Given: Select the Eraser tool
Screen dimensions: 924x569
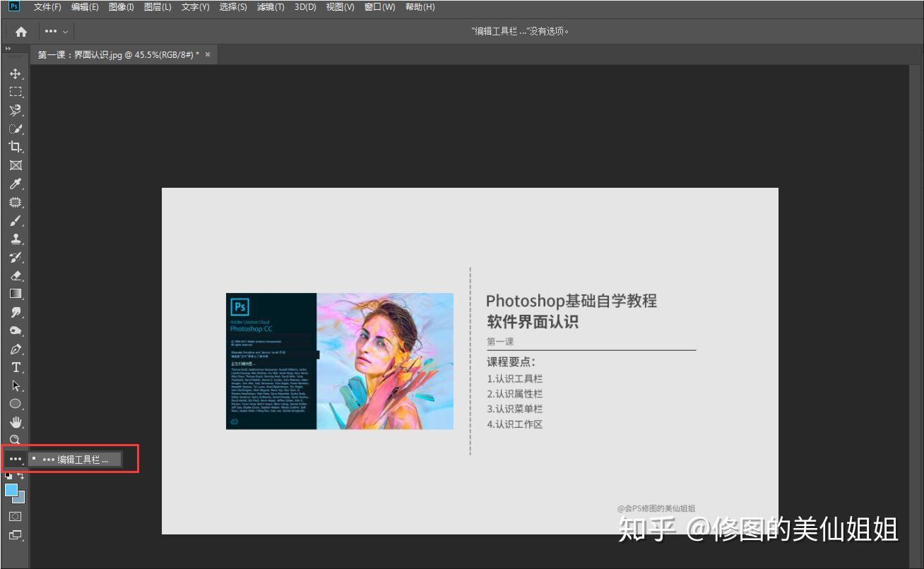Looking at the screenshot, I should coord(15,275).
